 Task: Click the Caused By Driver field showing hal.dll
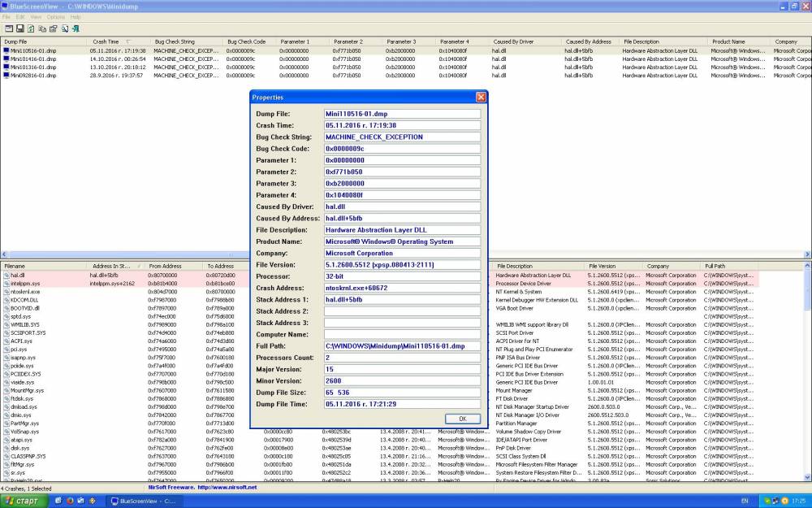402,206
